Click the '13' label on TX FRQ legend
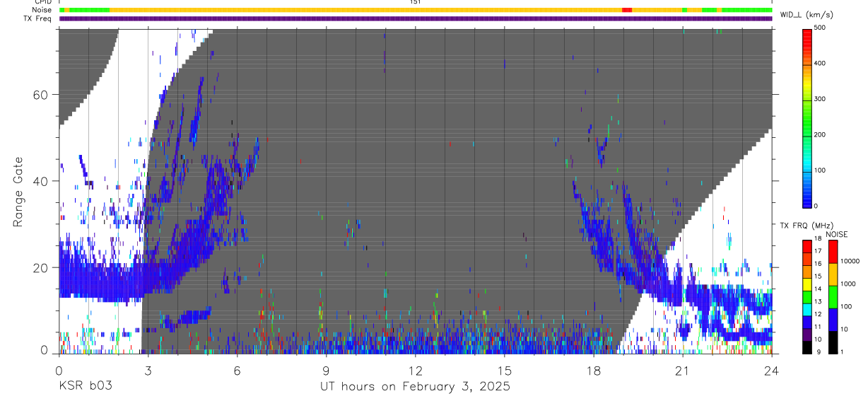The image size is (868, 401). [x=819, y=302]
